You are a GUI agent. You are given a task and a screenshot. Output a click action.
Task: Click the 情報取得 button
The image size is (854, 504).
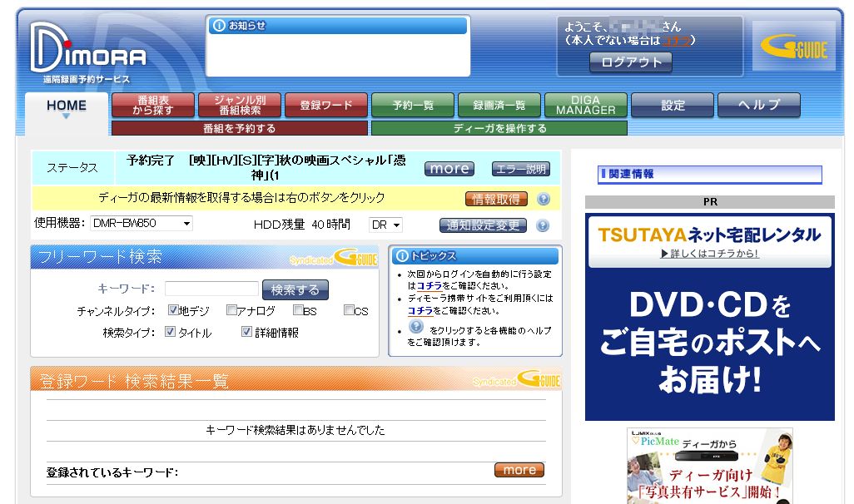point(496,200)
